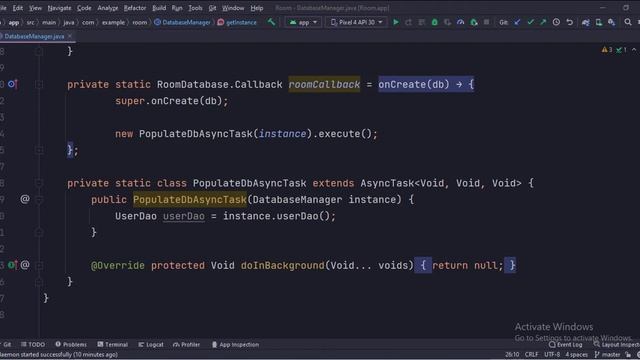The width and height of the screenshot is (640, 360).
Task: Open the App Inspection tool window
Action: [x=236, y=344]
